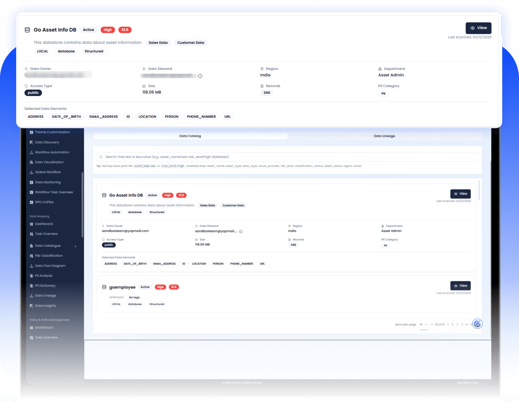Click the Structured tag on goemployee card
The height and width of the screenshot is (420, 519).
click(157, 304)
